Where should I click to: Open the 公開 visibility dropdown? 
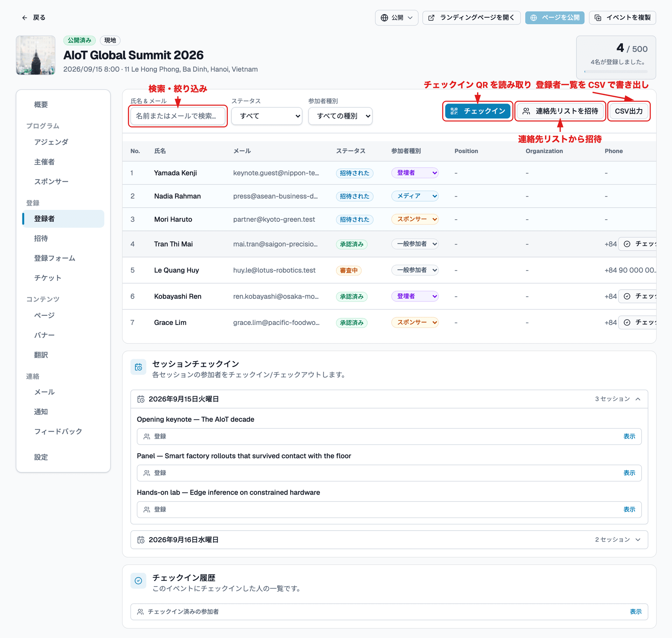[397, 17]
